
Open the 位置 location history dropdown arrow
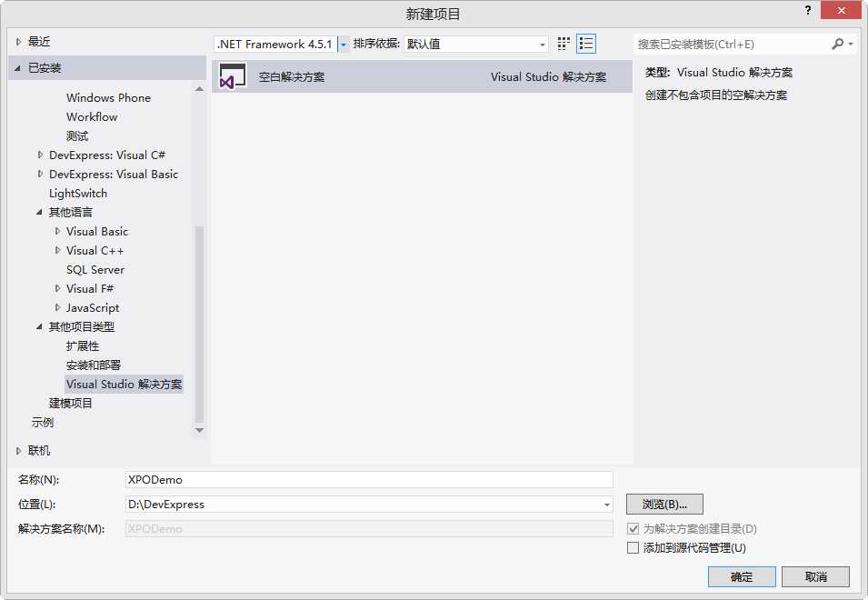(607, 504)
